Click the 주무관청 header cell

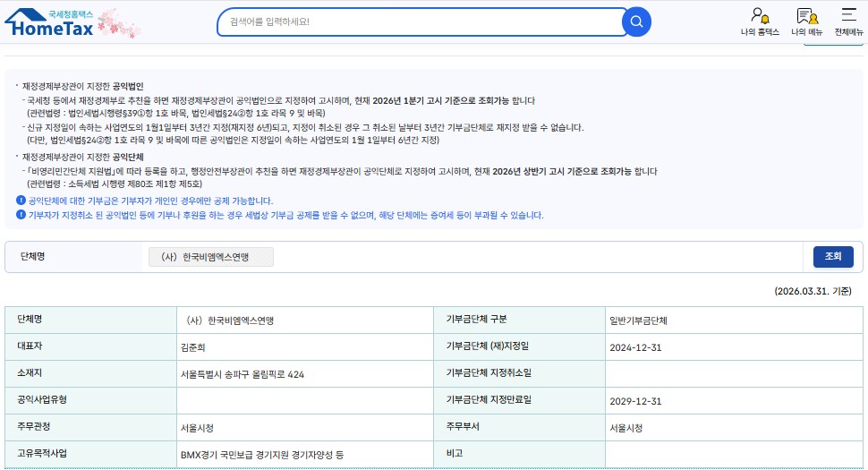(90, 427)
